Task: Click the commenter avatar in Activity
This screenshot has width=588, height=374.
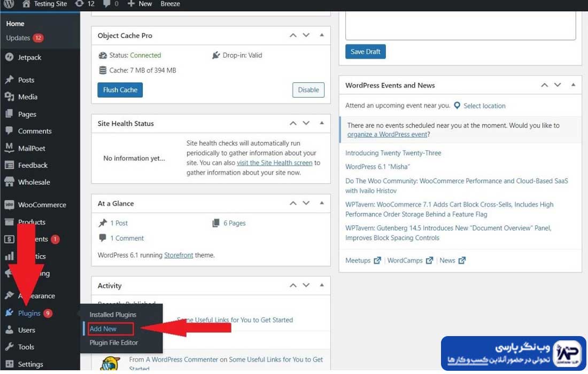Action: click(x=110, y=363)
